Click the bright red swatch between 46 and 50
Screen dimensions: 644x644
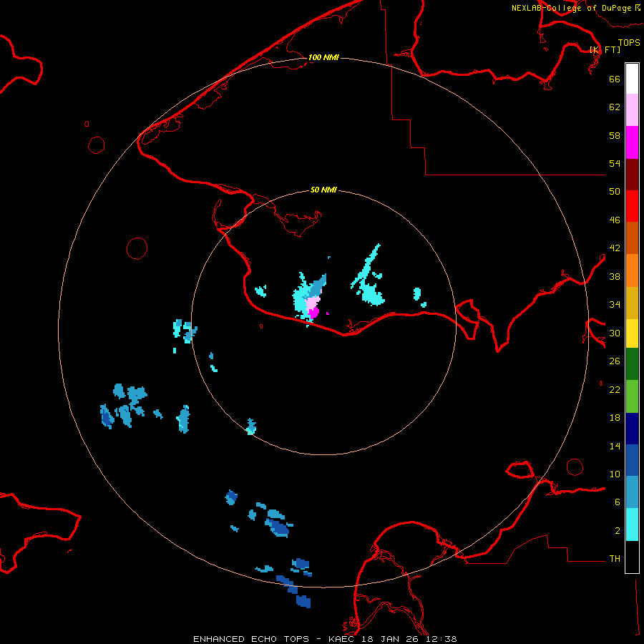(x=632, y=206)
